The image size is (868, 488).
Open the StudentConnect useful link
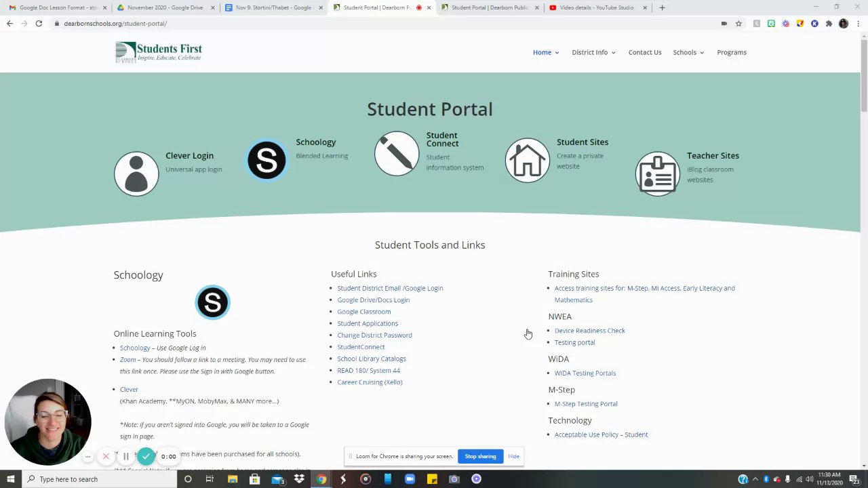click(x=361, y=347)
